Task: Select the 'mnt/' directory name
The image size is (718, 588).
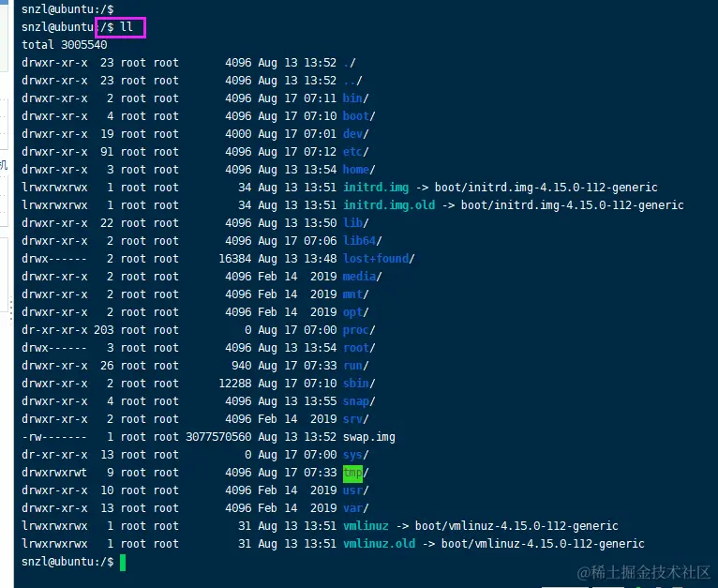Action: (356, 294)
